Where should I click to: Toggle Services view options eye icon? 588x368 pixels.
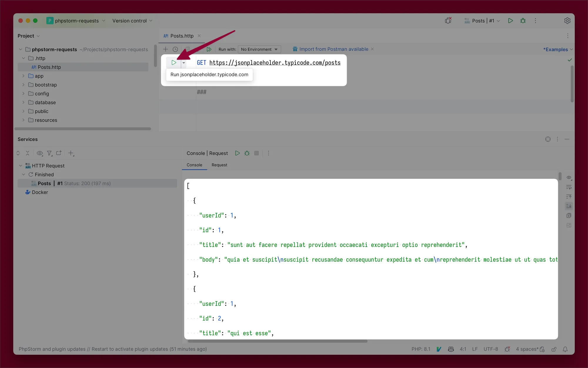coord(40,153)
